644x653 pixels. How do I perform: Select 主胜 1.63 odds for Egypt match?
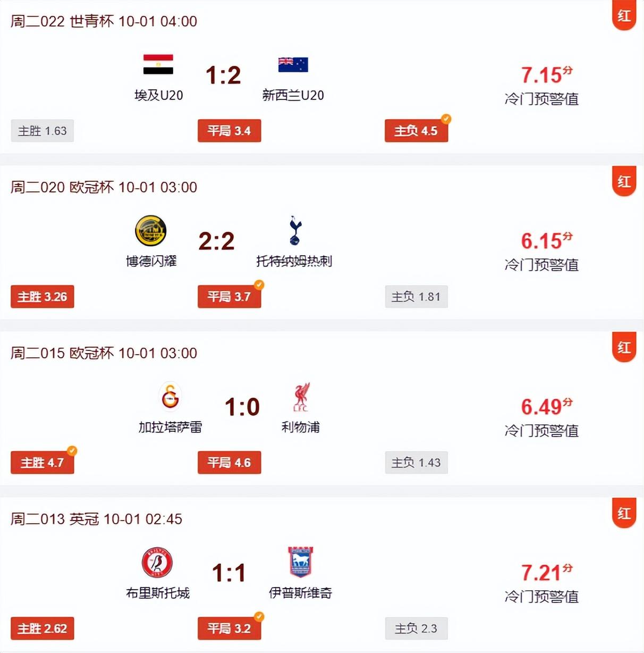click(x=43, y=131)
